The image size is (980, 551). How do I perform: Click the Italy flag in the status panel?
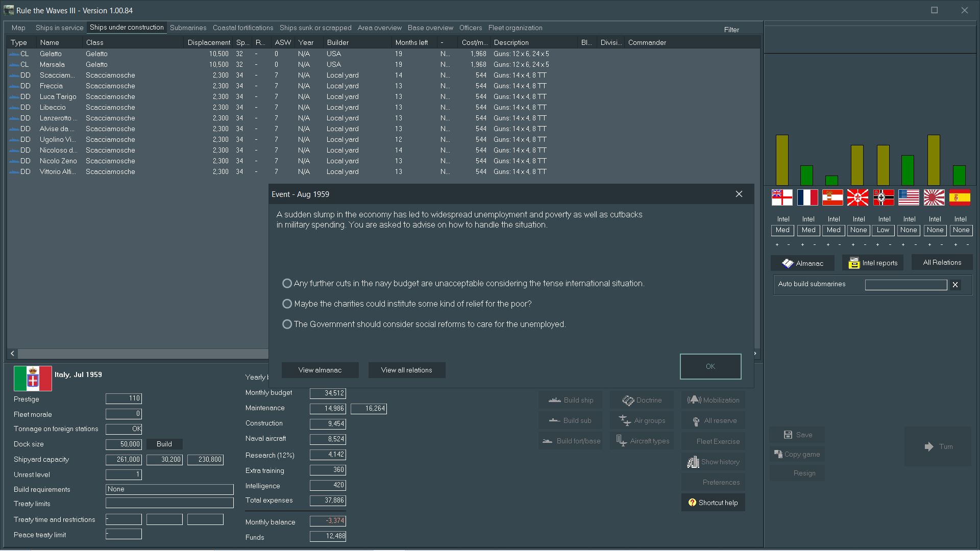click(x=33, y=379)
